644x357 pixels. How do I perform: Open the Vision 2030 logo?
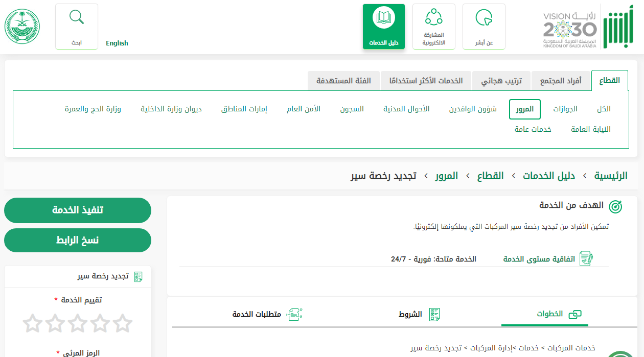coord(569,30)
